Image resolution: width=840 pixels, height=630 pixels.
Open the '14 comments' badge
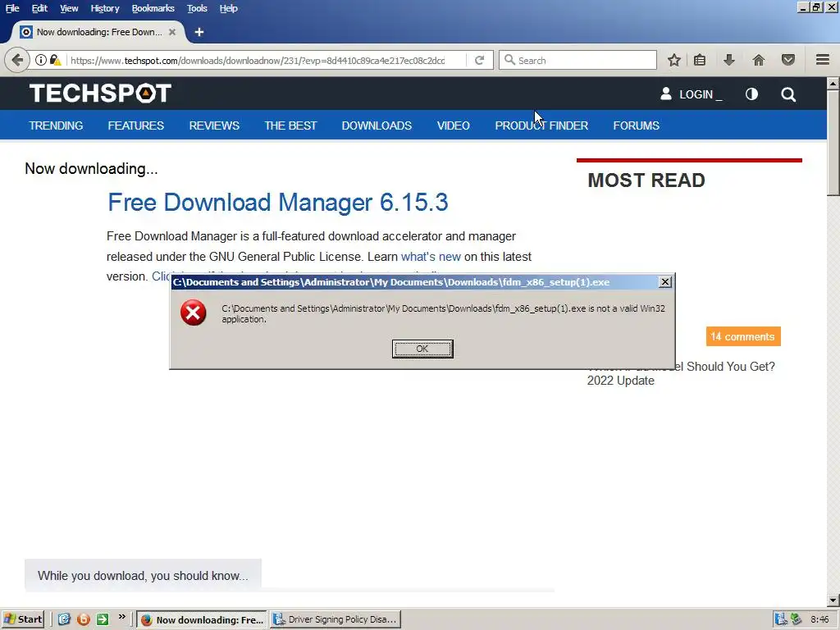743,336
